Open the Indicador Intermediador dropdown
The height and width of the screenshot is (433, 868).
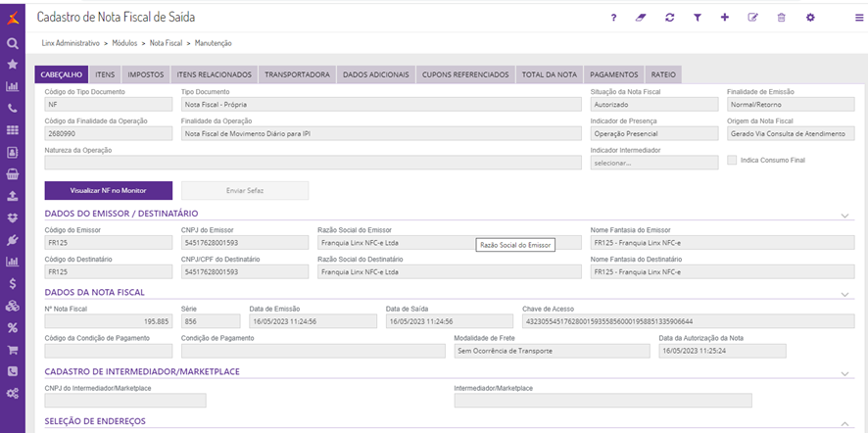[652, 163]
